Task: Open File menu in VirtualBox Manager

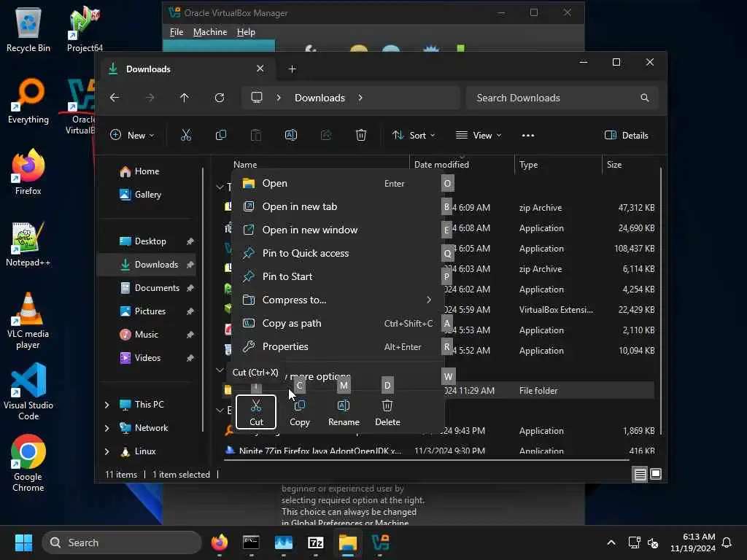Action: point(177,32)
